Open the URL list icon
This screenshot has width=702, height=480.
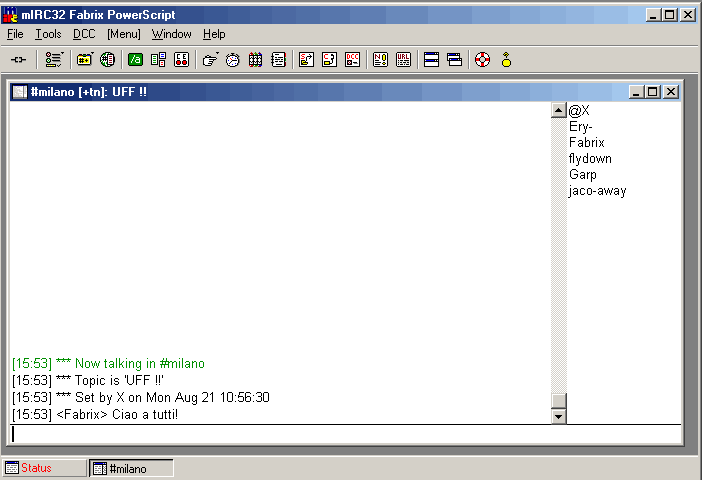pos(403,60)
